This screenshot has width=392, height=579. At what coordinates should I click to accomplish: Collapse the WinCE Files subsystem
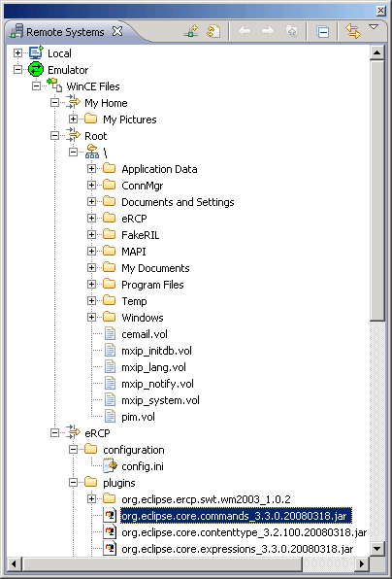pyautogui.click(x=36, y=86)
